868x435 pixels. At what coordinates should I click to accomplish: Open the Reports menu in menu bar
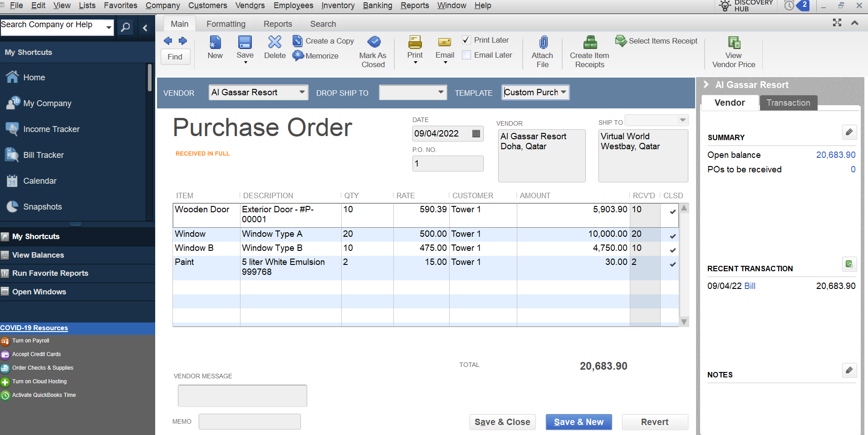tap(415, 5)
